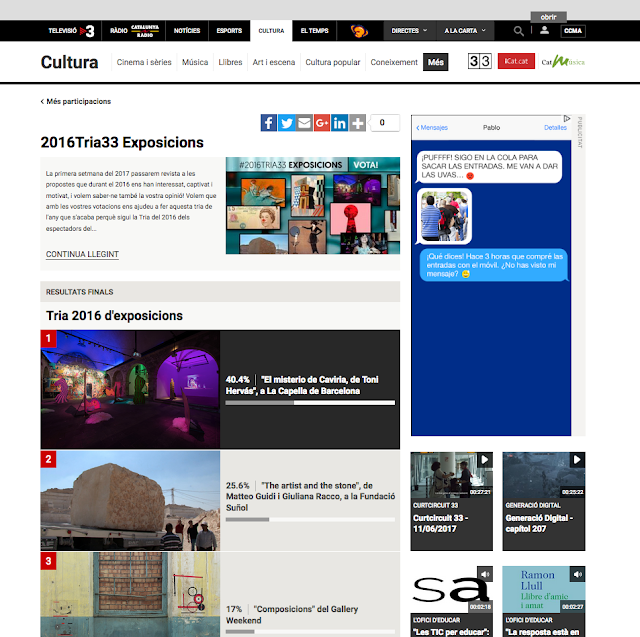Open Canal 33 logo
Screen dimensions: 640x637
coord(480,61)
